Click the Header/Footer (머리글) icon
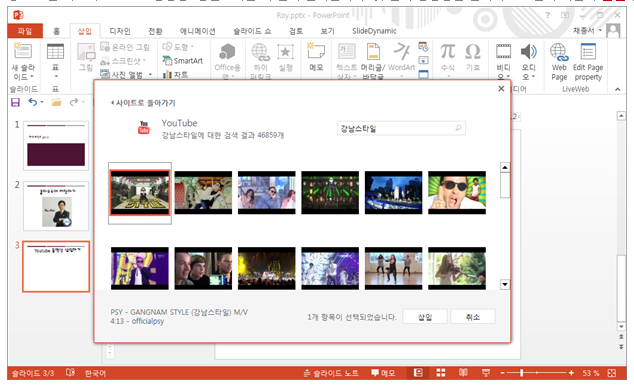 point(373,52)
